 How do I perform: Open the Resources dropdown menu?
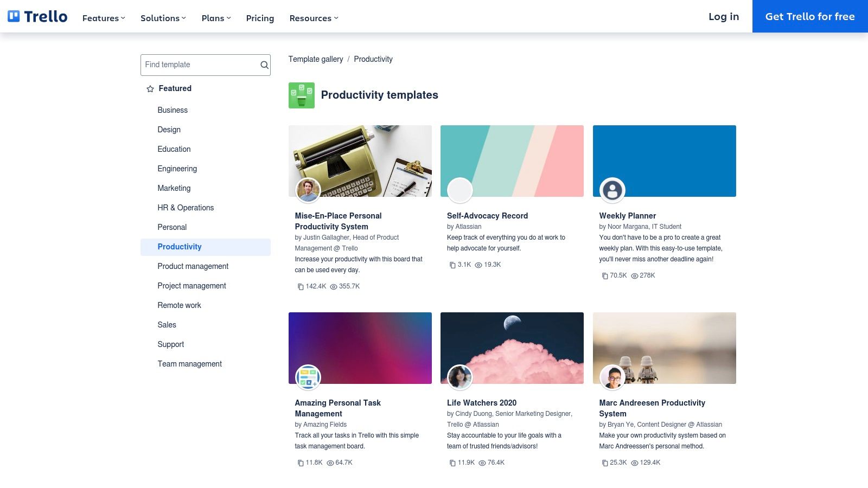(x=314, y=18)
